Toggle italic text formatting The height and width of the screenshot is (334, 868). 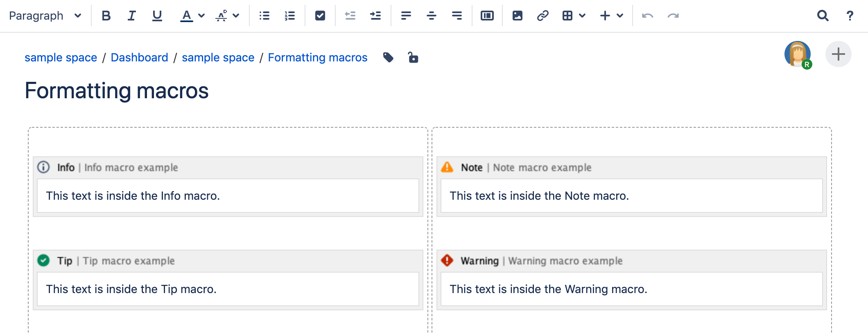coord(131,16)
